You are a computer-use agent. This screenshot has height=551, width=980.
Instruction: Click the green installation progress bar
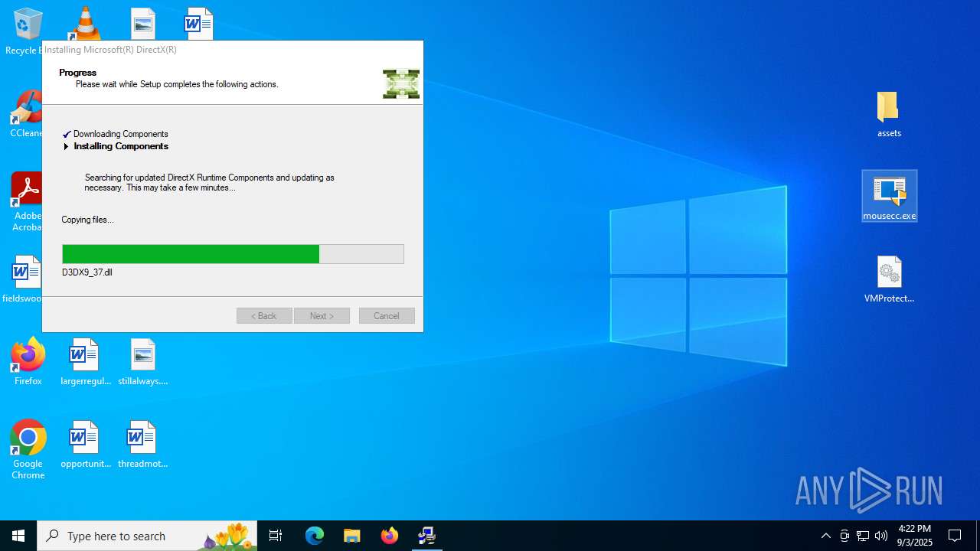(x=233, y=254)
